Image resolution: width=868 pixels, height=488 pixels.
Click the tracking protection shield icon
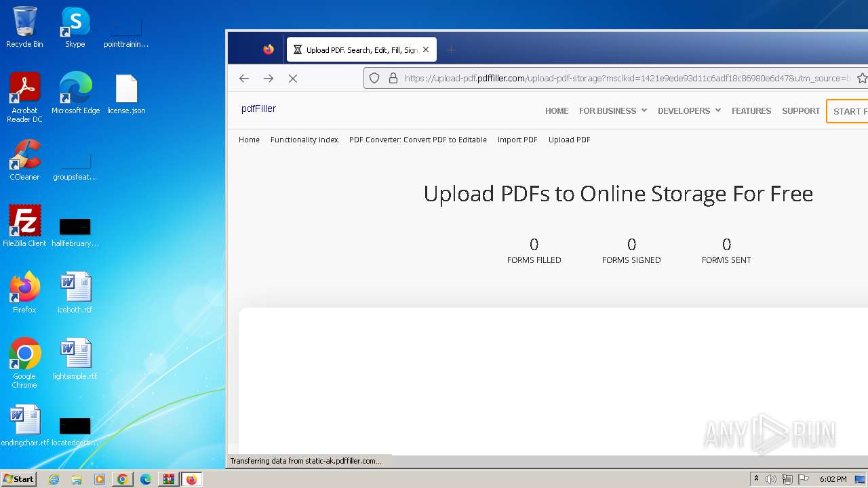[374, 79]
